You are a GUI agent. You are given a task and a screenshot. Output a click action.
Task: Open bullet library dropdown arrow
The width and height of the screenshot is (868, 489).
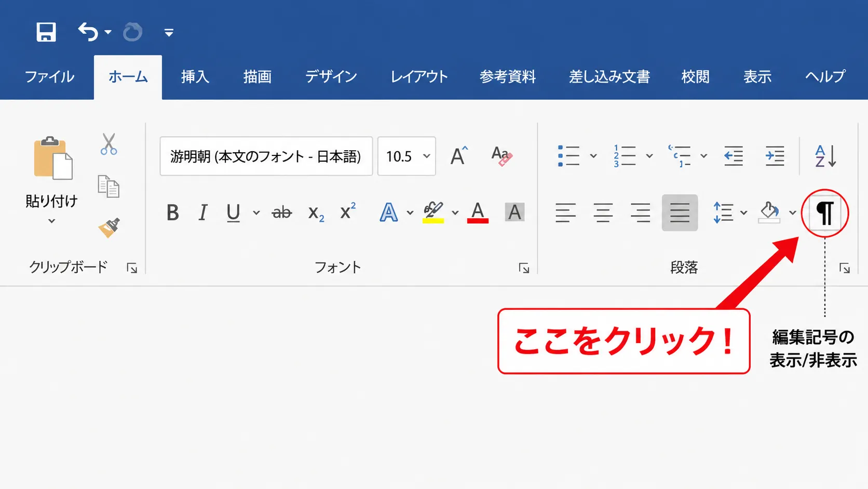tap(593, 156)
